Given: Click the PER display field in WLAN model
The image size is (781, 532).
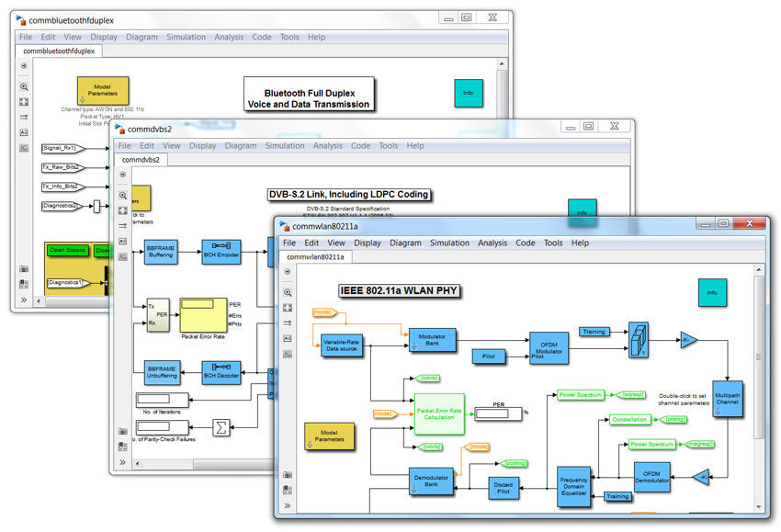Looking at the screenshot, I should coord(497,413).
